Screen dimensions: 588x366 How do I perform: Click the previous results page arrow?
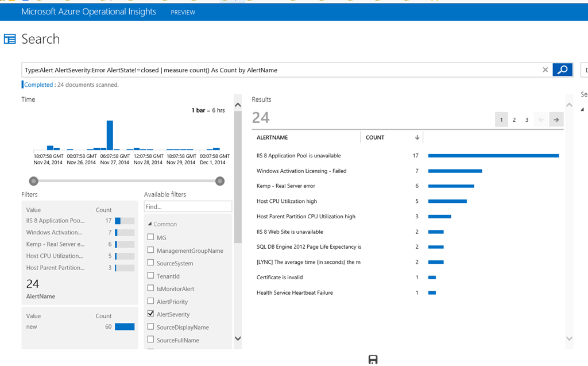click(x=540, y=120)
